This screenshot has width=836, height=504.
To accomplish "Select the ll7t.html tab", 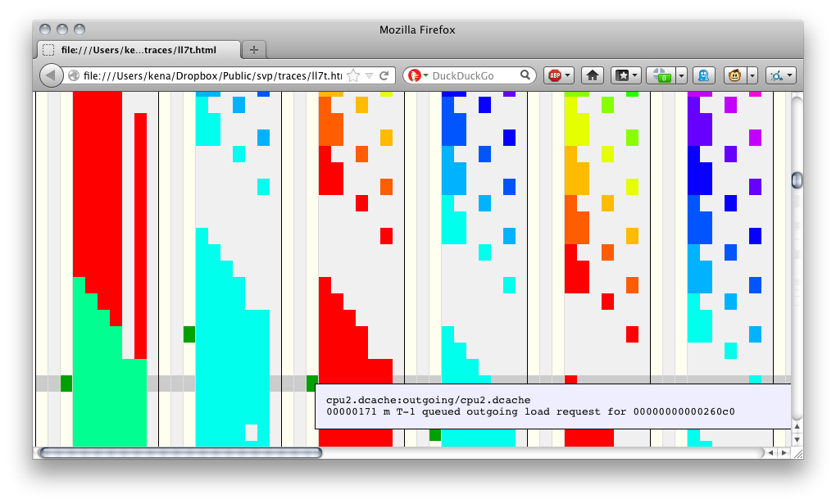I will 139,50.
